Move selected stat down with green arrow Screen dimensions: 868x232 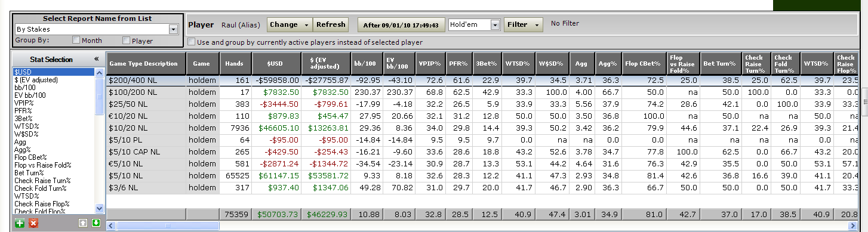pos(97,222)
